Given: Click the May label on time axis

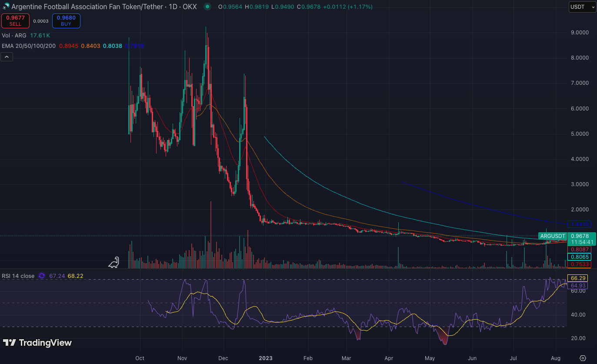Looking at the screenshot, I should click(430, 358).
